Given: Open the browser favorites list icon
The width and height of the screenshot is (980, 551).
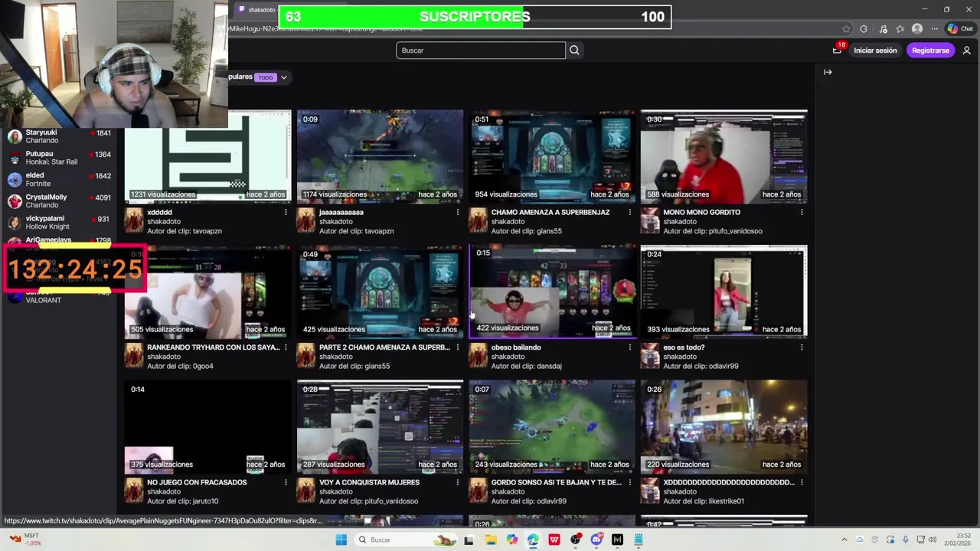Looking at the screenshot, I should click(900, 29).
